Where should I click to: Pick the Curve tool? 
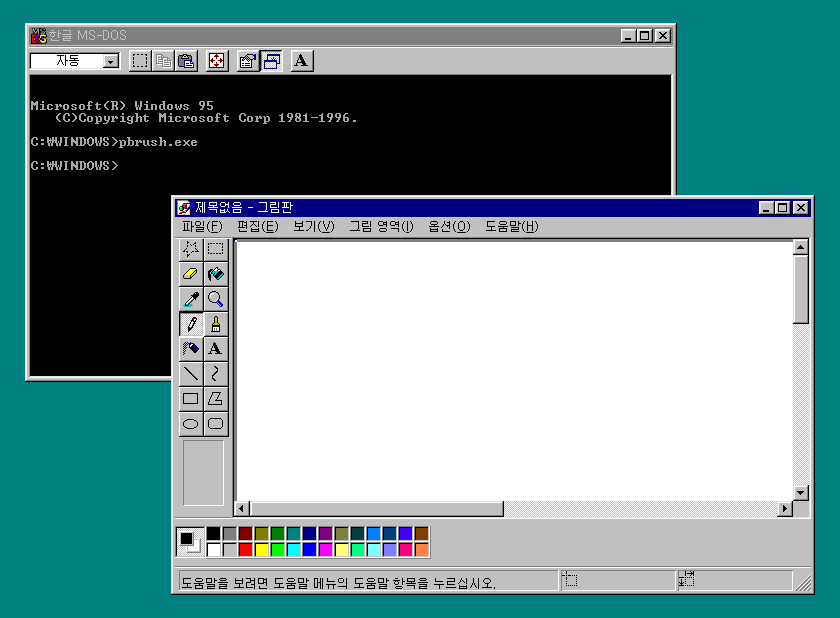(x=215, y=374)
